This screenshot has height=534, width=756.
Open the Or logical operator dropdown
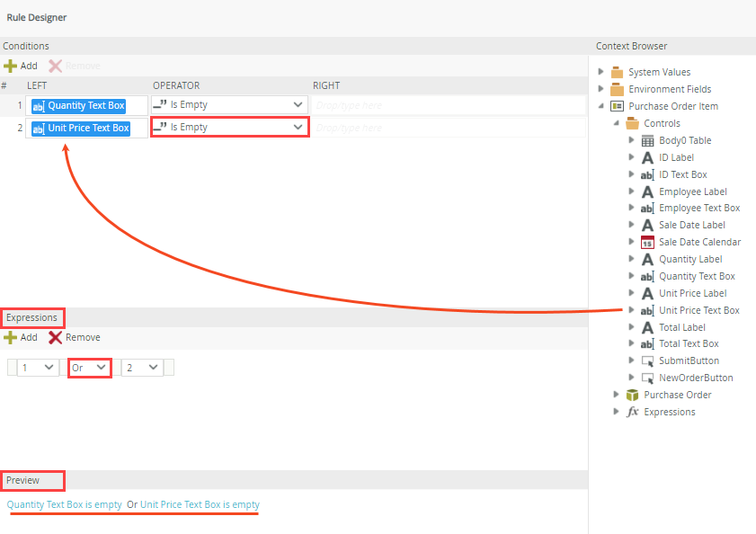[90, 368]
